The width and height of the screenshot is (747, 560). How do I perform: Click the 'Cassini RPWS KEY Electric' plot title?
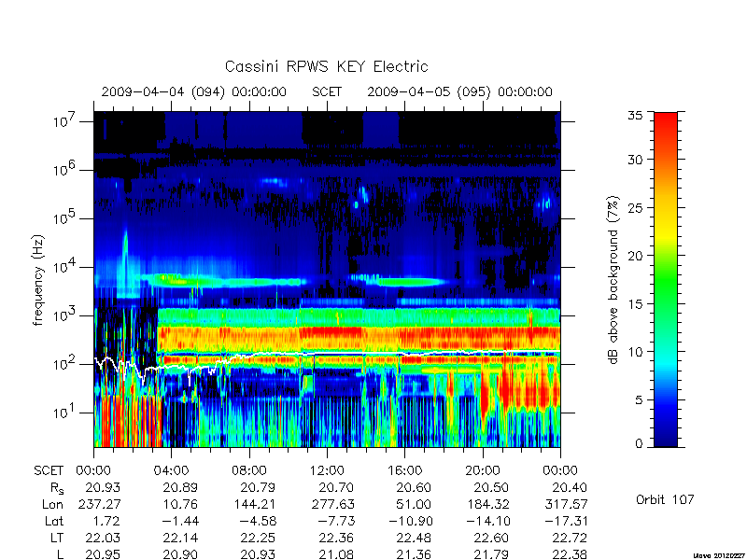[x=326, y=66]
